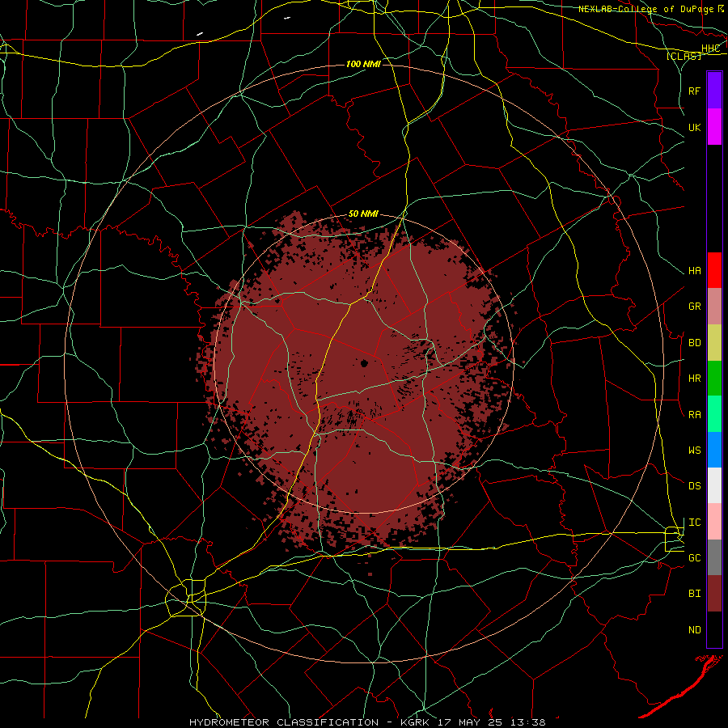Click the IC legend label
This screenshot has height=728, width=728.
tap(695, 523)
